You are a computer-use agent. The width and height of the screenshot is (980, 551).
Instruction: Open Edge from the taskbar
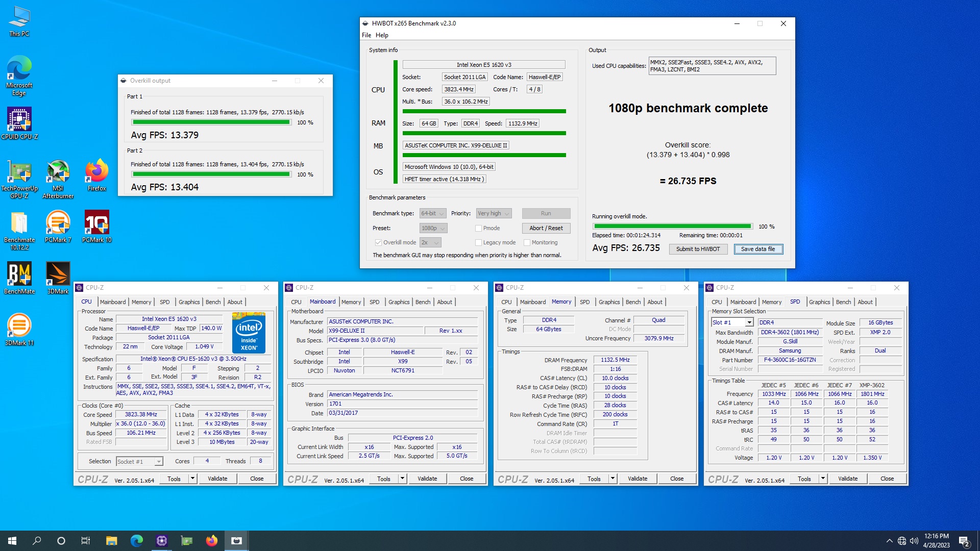pyautogui.click(x=137, y=541)
